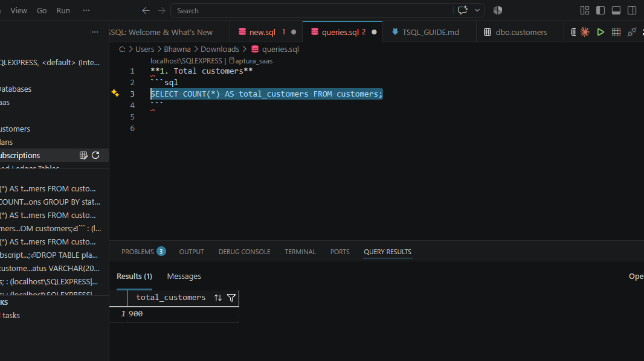This screenshot has width=644, height=361.
Task: Switch to the TERMINAL panel tab
Action: point(300,252)
